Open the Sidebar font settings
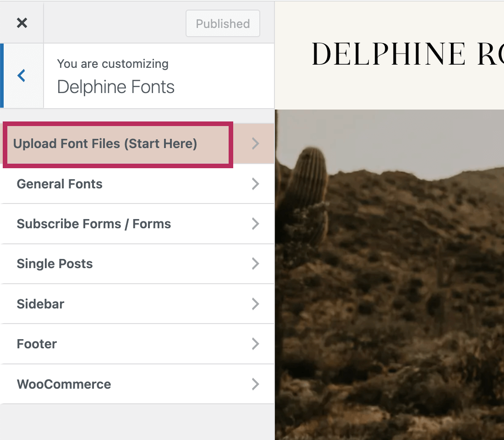This screenshot has height=440, width=504. (40, 304)
